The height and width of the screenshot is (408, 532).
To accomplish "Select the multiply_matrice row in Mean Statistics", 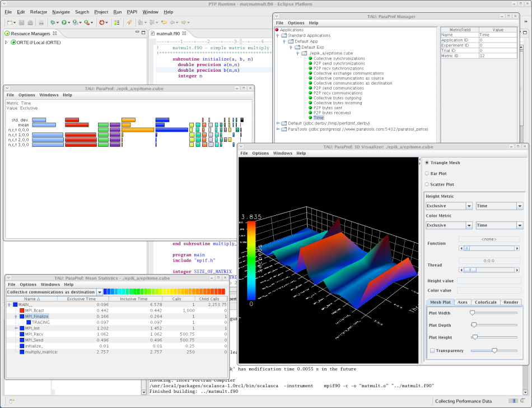I will [116, 352].
